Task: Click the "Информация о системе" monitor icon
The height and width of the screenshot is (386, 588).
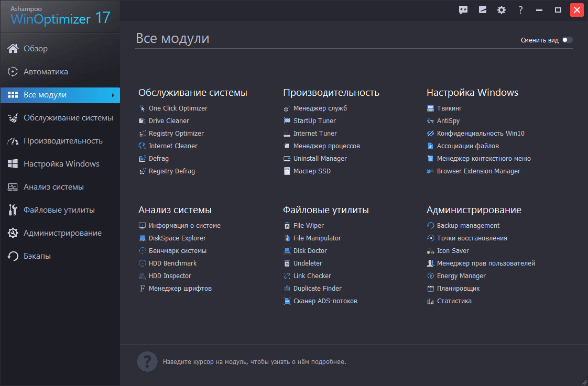Action: click(x=142, y=226)
